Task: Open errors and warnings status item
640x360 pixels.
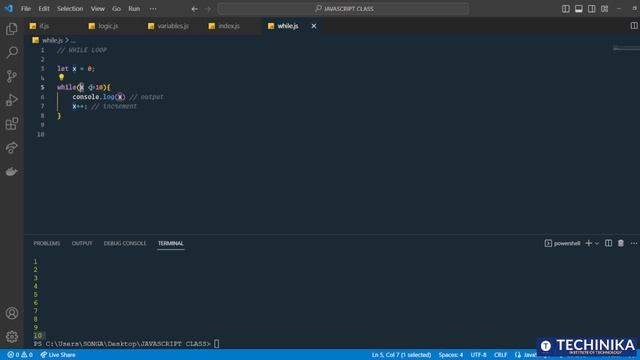Action: [x=20, y=355]
